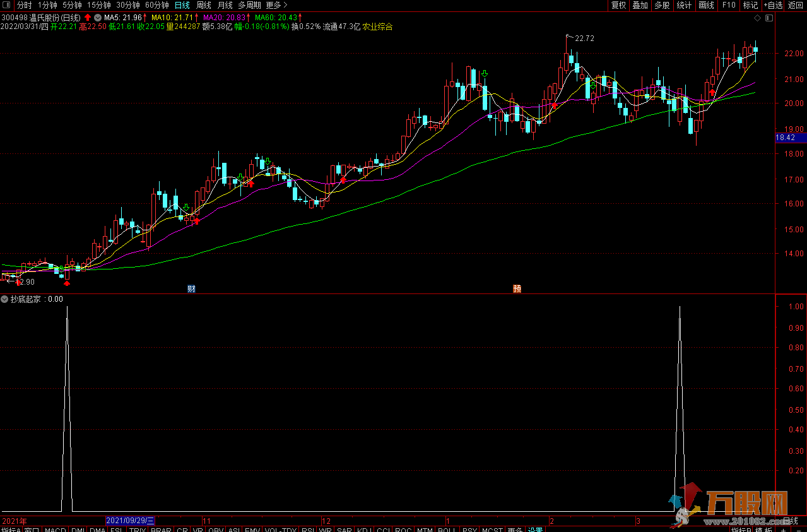Viewport: 807px width, 532px height.
Task: Select the SAR indicator tab
Action: (345, 531)
